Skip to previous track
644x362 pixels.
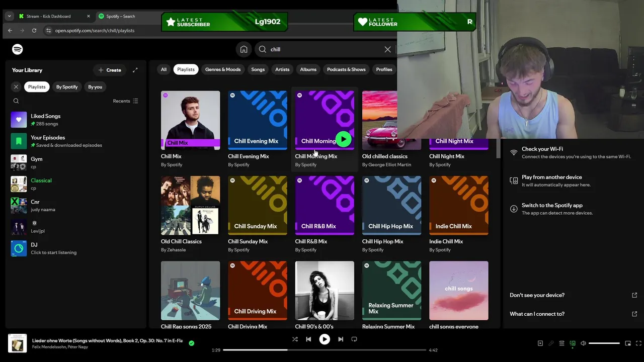[x=308, y=339]
